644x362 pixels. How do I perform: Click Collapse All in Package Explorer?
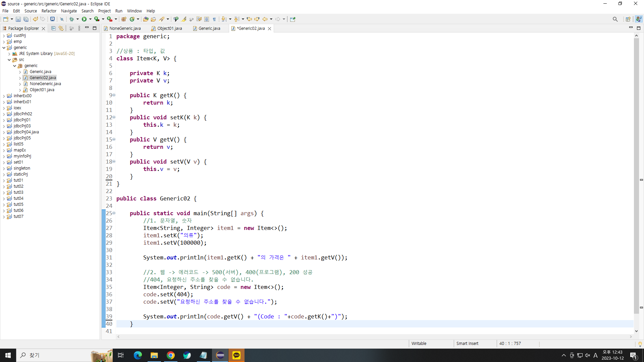53,28
